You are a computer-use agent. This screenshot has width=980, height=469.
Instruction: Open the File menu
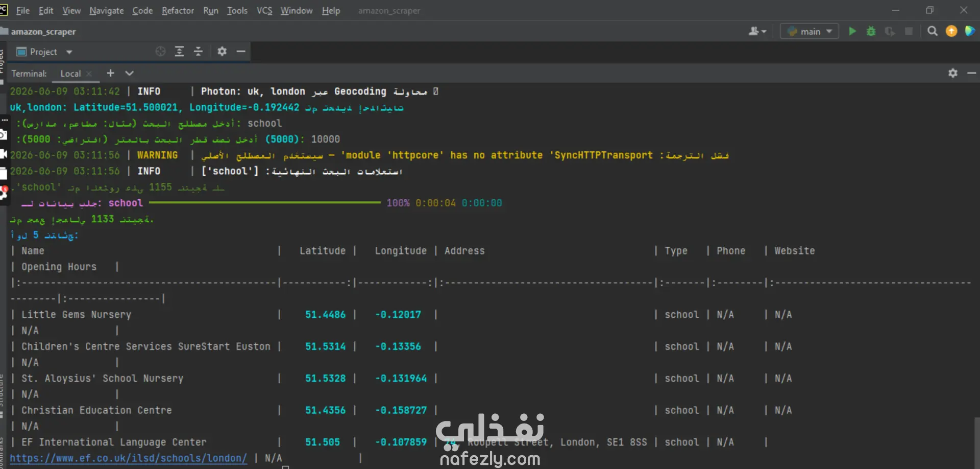[x=23, y=10]
